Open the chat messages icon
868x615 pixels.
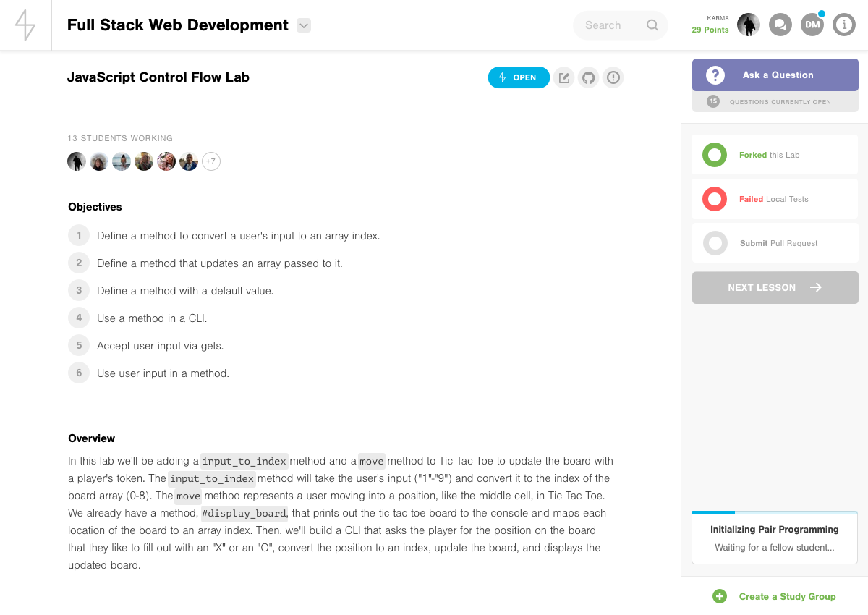[780, 25]
